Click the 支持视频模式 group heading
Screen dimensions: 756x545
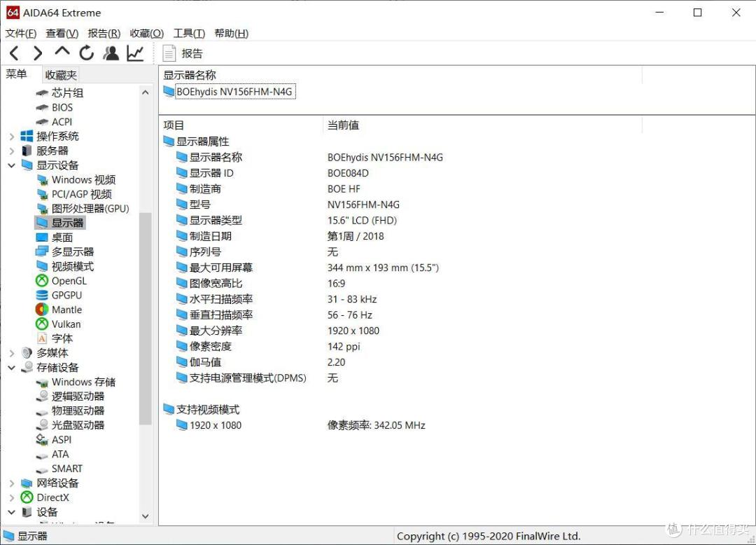click(208, 410)
